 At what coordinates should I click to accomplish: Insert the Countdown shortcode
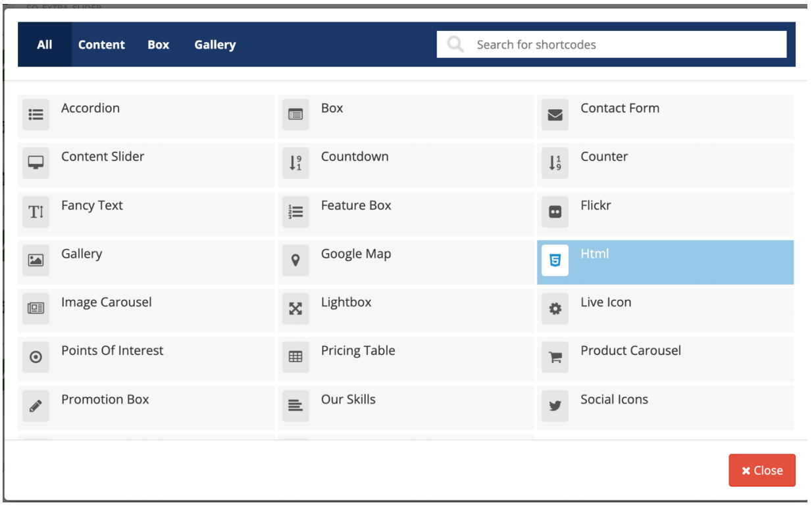355,157
